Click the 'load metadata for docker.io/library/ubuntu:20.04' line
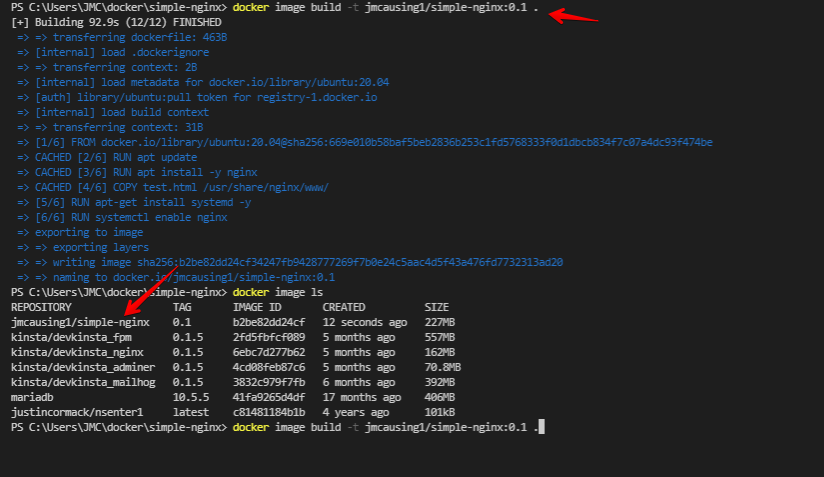824x477 pixels. coord(203,82)
